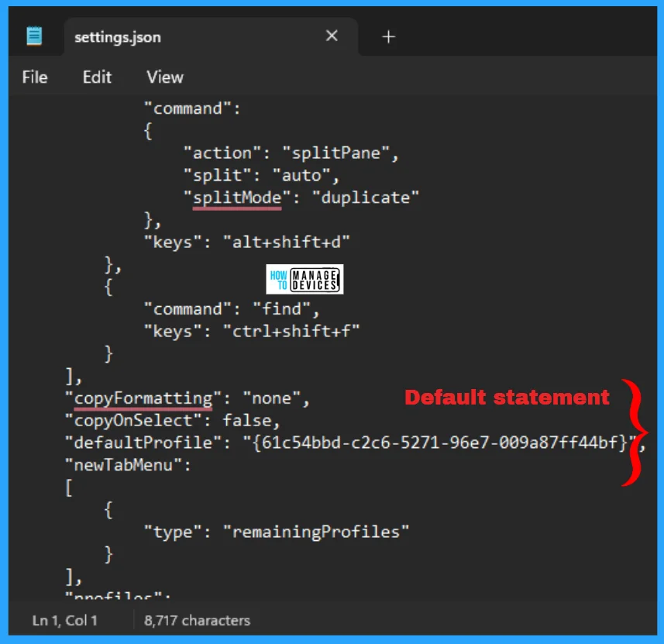Screen dimensions: 664x644
Task: Click the "defaultProfile" GUID line
Action: (355, 443)
